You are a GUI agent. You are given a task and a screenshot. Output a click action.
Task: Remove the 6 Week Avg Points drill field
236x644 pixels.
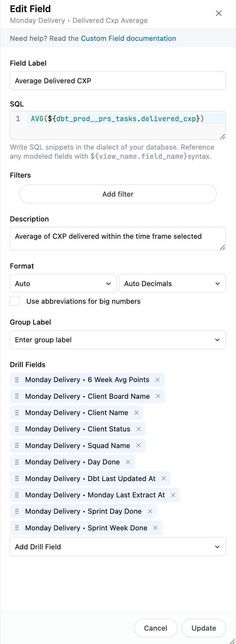(x=158, y=380)
